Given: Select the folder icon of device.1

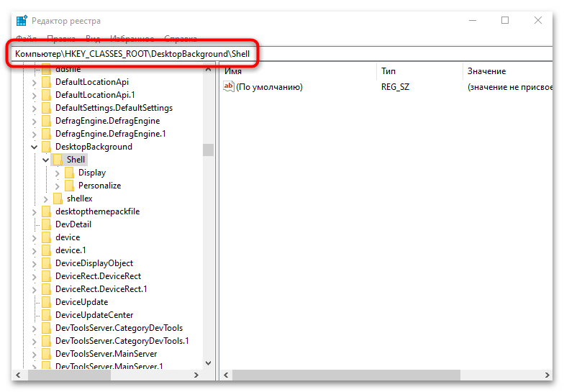Looking at the screenshot, I should click(x=46, y=250).
